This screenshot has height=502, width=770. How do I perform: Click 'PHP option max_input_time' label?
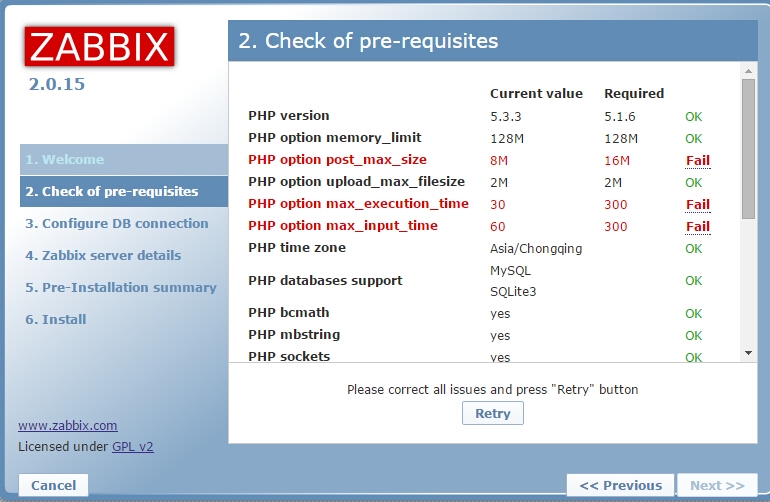click(x=343, y=225)
